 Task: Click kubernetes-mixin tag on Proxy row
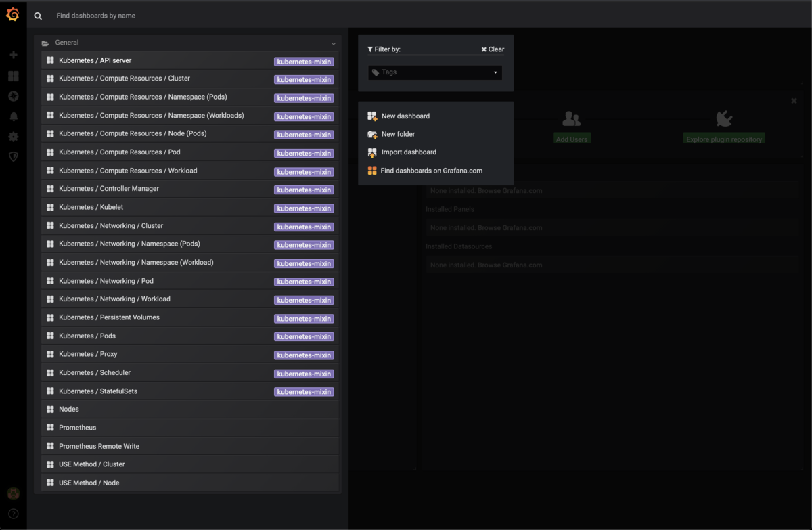coord(304,355)
